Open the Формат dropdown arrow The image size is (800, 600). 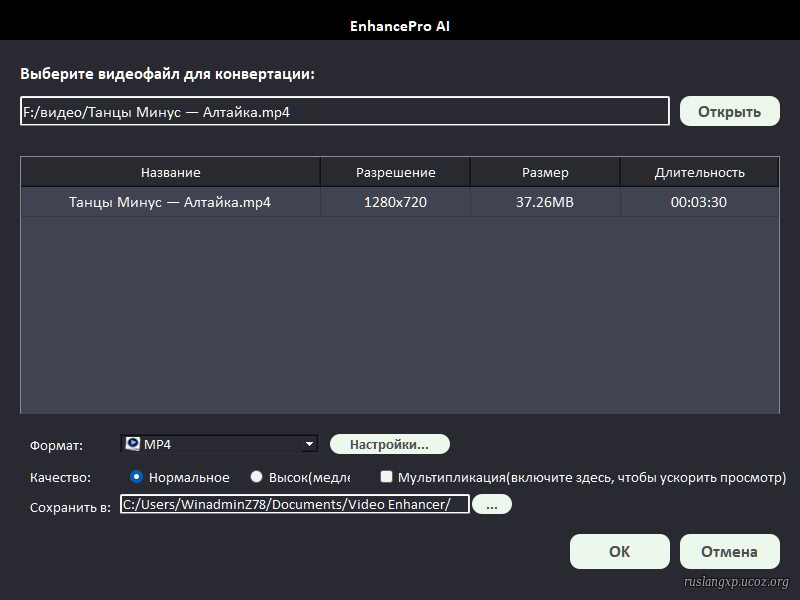coord(310,444)
